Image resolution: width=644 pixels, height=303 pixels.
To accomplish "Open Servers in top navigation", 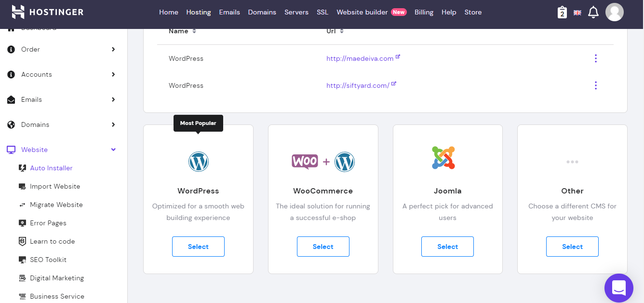I will 296,12.
